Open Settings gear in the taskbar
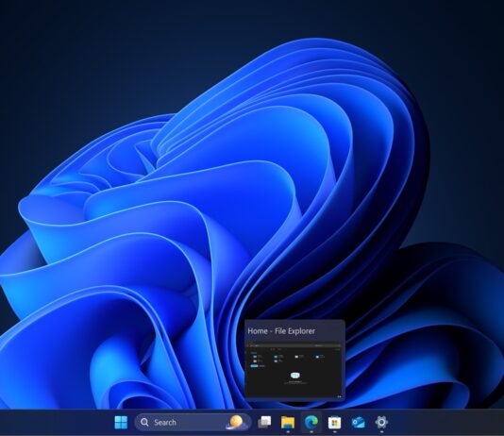The height and width of the screenshot is (436, 504). tap(381, 422)
